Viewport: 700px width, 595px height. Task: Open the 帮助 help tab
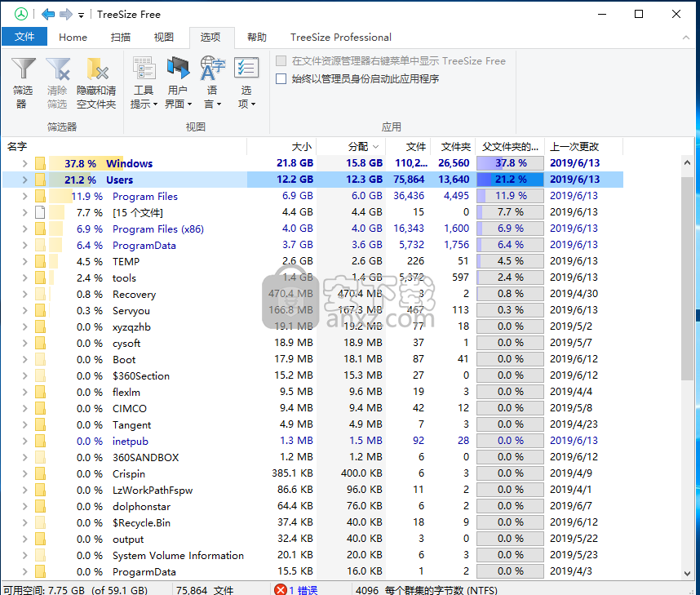pyautogui.click(x=257, y=37)
